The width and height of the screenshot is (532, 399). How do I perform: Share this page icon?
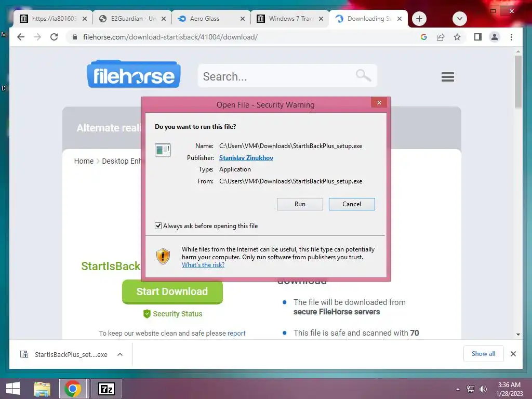coord(441,37)
